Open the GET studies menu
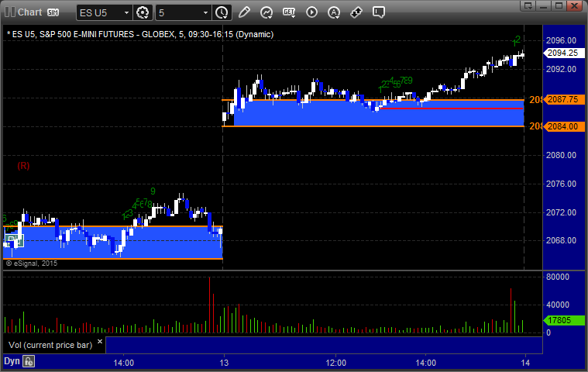Image resolution: width=588 pixels, height=372 pixels. (x=289, y=12)
